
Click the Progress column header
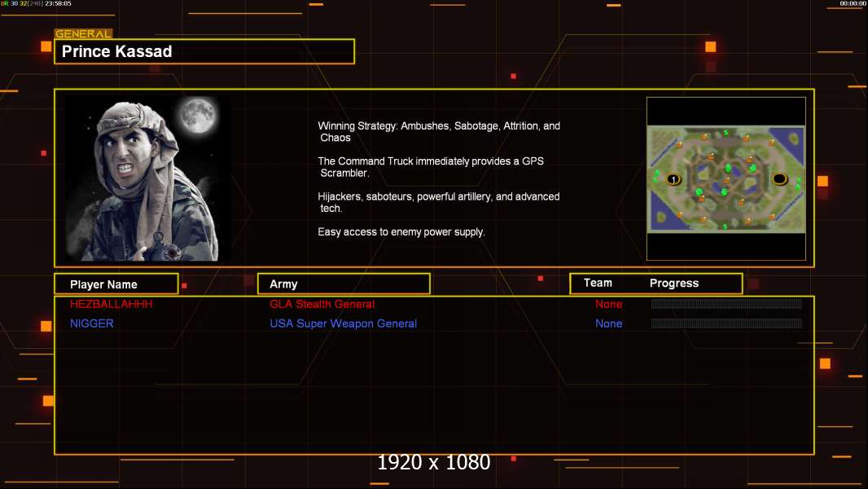tap(674, 283)
